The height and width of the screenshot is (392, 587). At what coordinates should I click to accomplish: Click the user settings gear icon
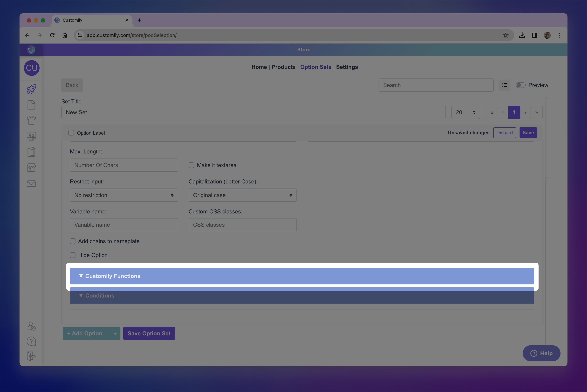click(x=32, y=326)
